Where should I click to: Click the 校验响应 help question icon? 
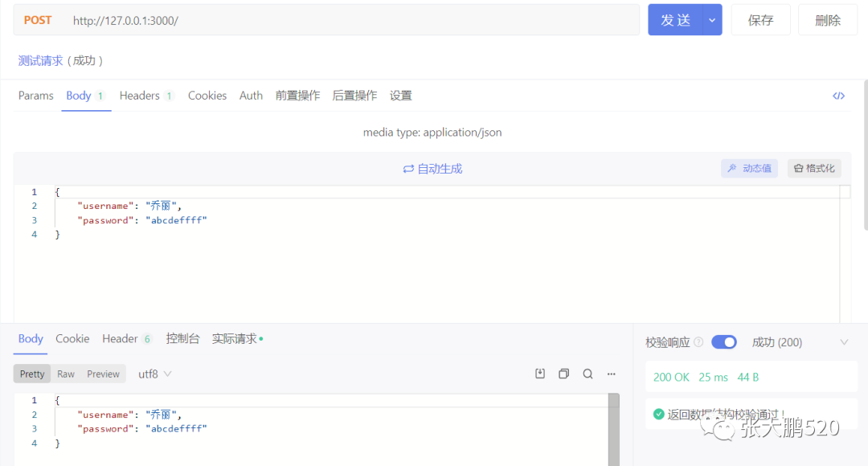[x=698, y=341]
